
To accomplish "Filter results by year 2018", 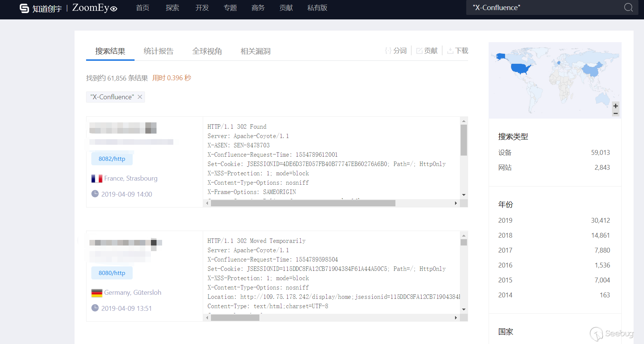I will tap(554, 235).
